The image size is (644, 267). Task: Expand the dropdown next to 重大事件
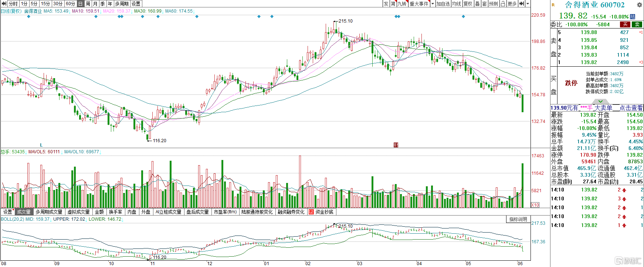433,4
